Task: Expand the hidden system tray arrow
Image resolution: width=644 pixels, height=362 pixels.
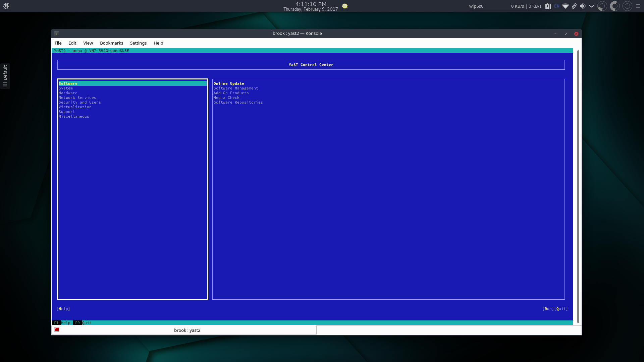Action: point(592,6)
